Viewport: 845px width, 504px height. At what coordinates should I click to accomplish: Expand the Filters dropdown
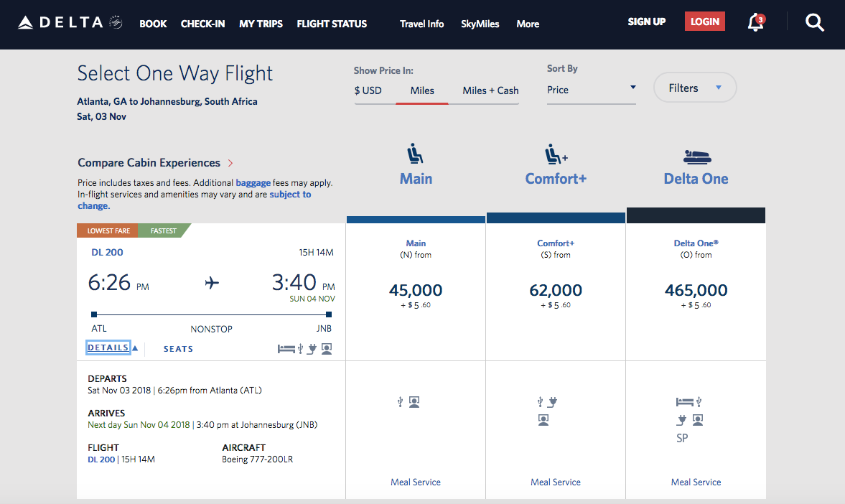[694, 88]
